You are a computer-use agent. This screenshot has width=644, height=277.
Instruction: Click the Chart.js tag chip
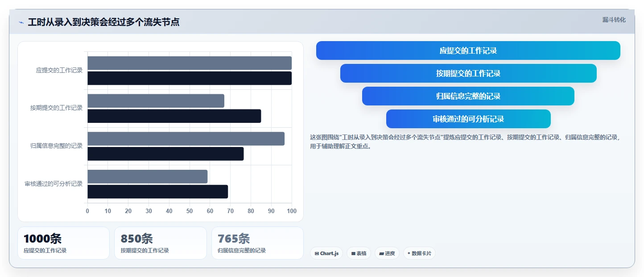[326, 253]
